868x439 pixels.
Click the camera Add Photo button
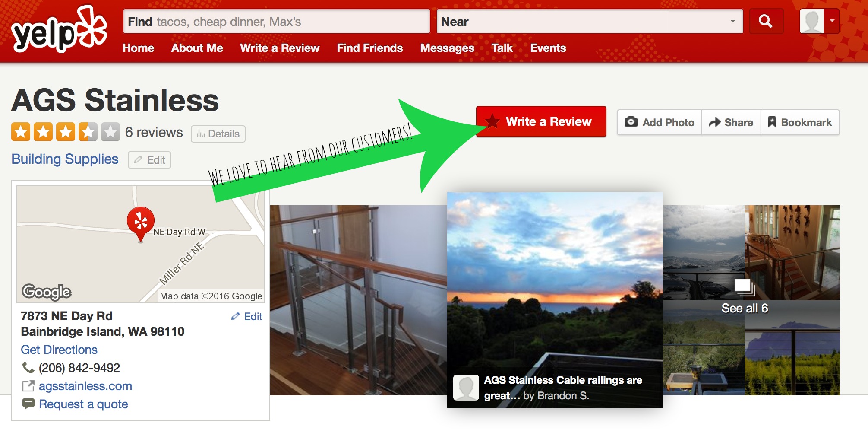tap(659, 123)
